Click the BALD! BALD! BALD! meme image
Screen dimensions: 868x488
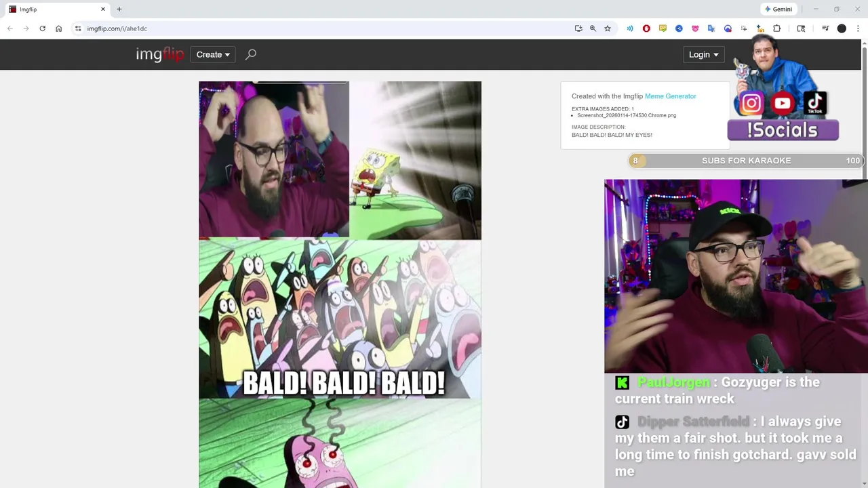(x=340, y=285)
